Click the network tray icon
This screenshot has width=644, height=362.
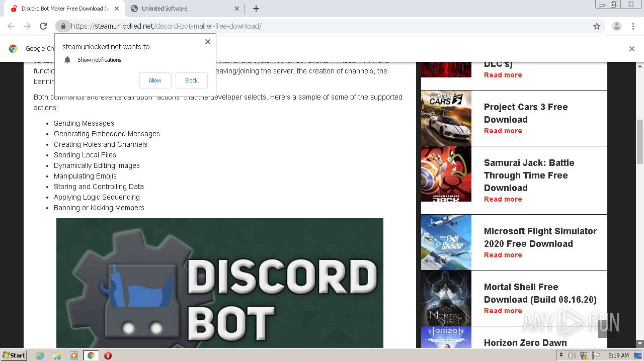click(x=584, y=355)
